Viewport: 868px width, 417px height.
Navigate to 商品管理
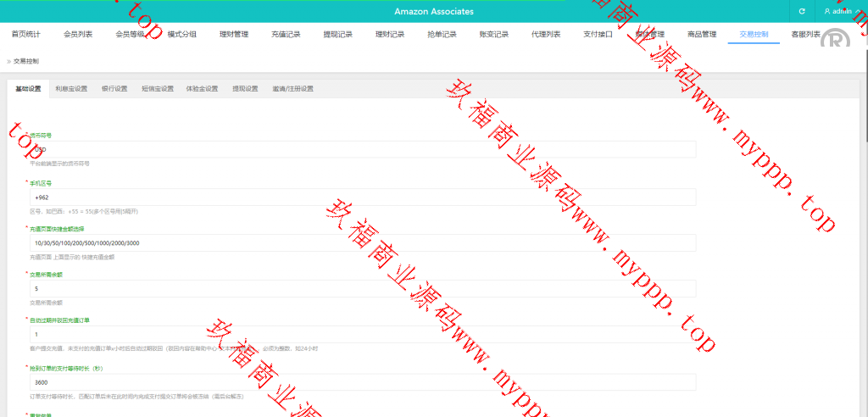(702, 35)
